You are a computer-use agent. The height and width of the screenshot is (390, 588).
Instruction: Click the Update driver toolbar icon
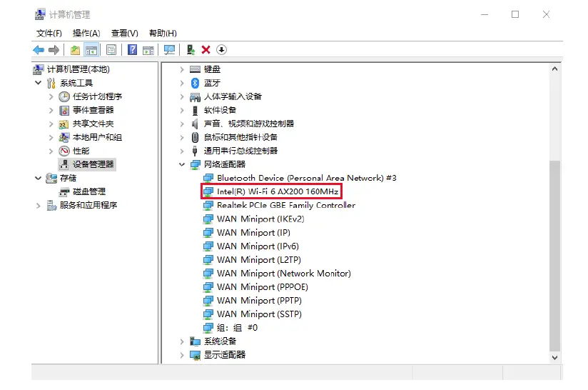[191, 49]
